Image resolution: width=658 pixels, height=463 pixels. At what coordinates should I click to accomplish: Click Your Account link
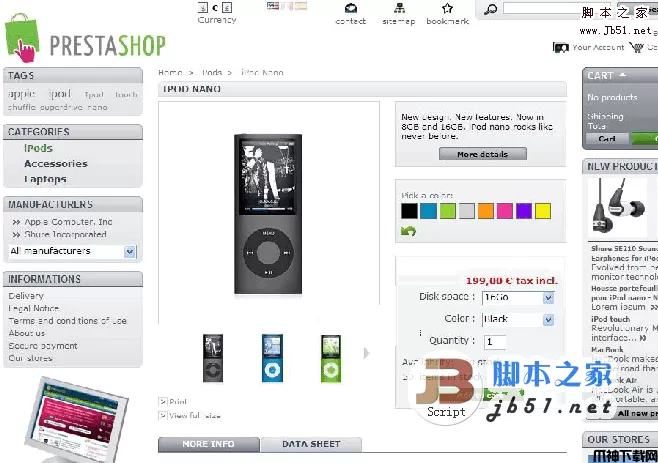click(598, 47)
